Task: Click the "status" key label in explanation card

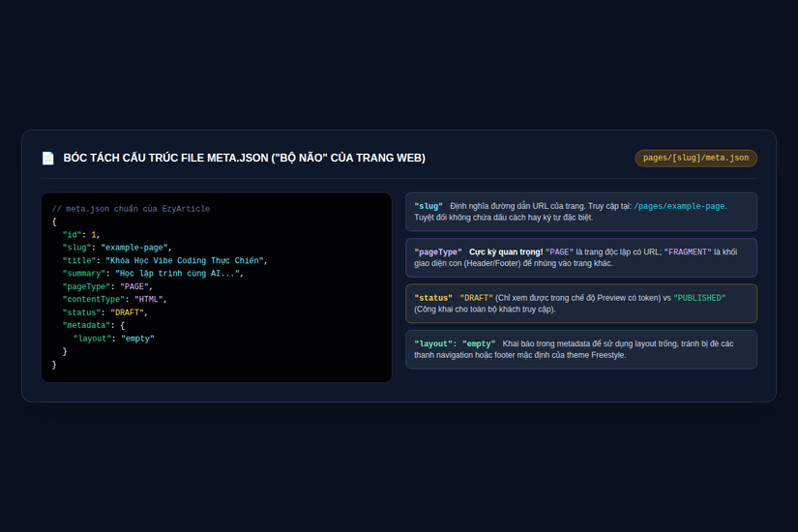Action: [433, 298]
